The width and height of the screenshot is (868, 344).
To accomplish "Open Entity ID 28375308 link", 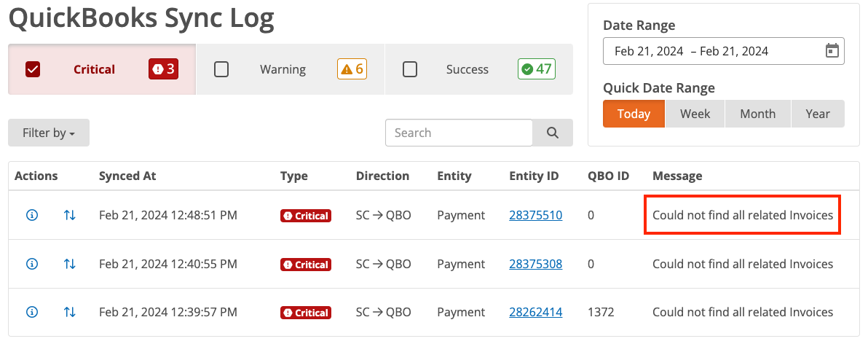I will tap(536, 264).
